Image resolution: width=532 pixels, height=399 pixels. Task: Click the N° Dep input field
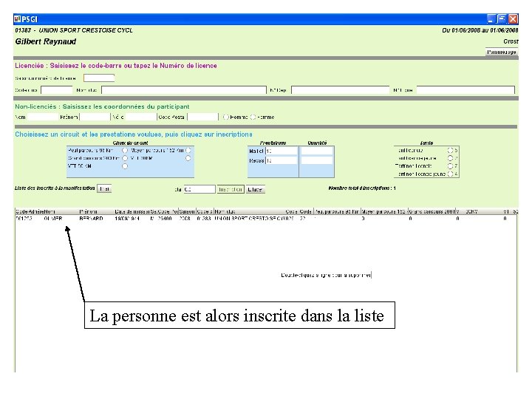tap(340, 90)
